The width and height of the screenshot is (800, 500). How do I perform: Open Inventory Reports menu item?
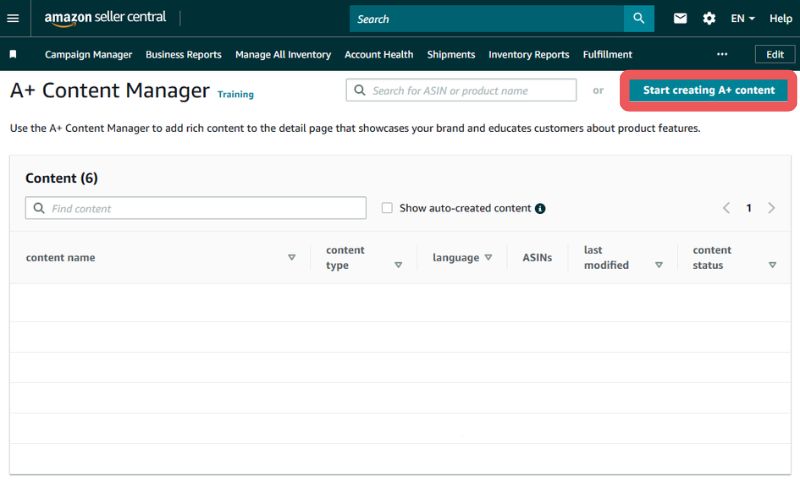[529, 54]
